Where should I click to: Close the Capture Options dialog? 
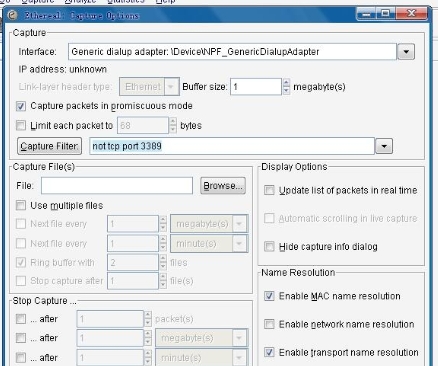[x=411, y=14]
